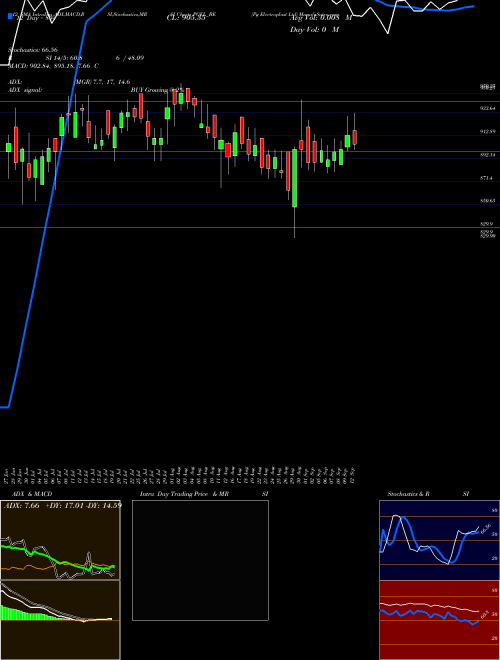
Task: Click the 'ADX signal:' label
Action: point(25,90)
